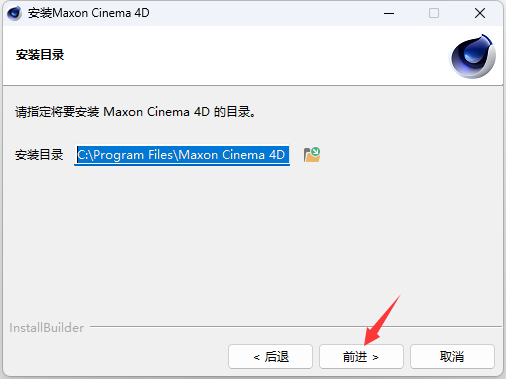Click the greyed-out maximize window button
506x379 pixels.
(434, 13)
